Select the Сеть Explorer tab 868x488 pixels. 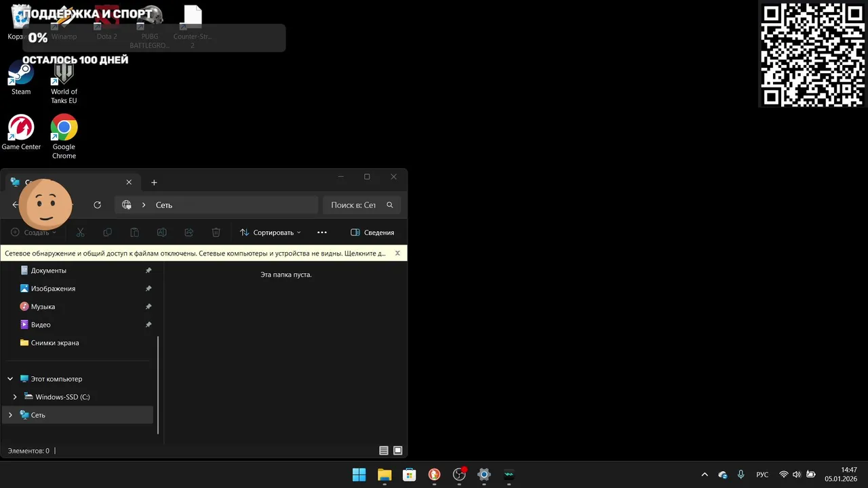[72, 182]
